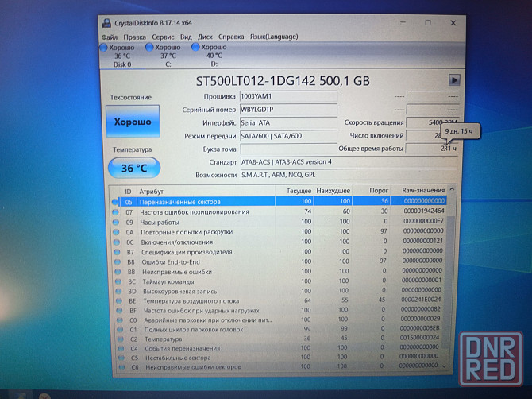Select row C6 Неисправимые ошибки секторов

pyautogui.click(x=278, y=366)
